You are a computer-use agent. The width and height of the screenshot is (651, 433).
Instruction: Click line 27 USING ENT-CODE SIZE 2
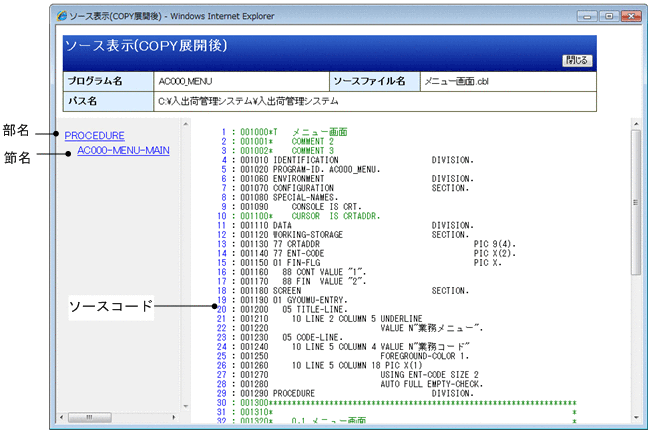pos(429,375)
